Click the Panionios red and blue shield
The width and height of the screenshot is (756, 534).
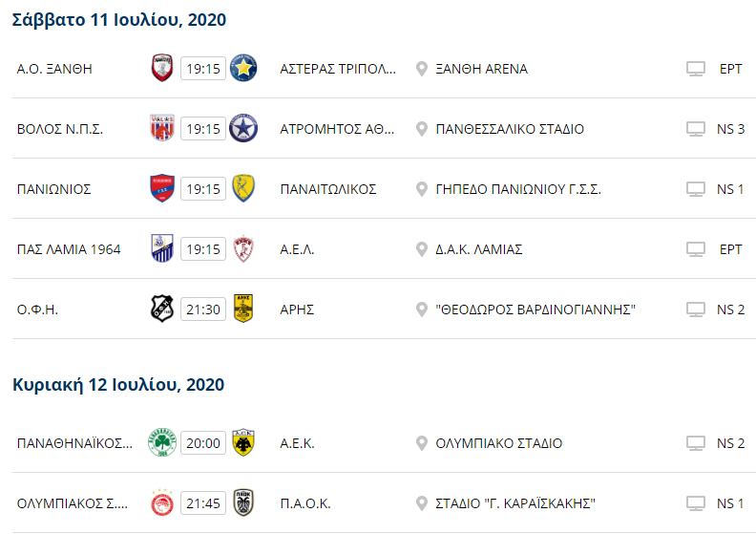(162, 188)
